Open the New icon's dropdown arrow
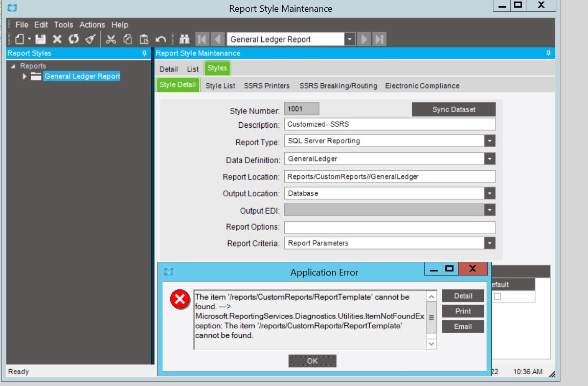The height and width of the screenshot is (386, 588). tap(29, 39)
